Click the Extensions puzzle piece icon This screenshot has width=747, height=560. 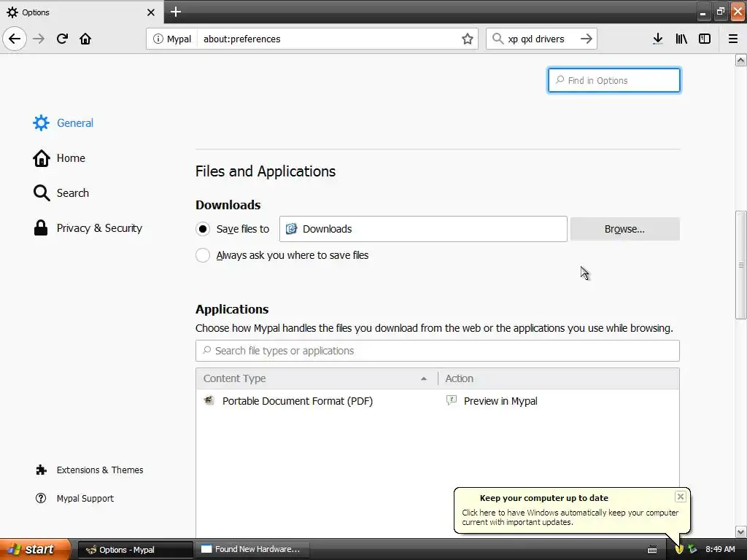pyautogui.click(x=42, y=470)
